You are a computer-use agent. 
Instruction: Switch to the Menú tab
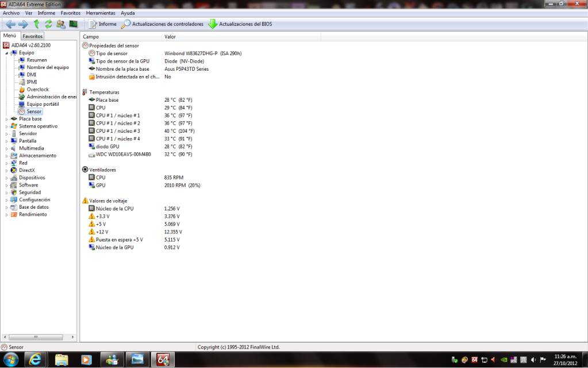[x=10, y=36]
